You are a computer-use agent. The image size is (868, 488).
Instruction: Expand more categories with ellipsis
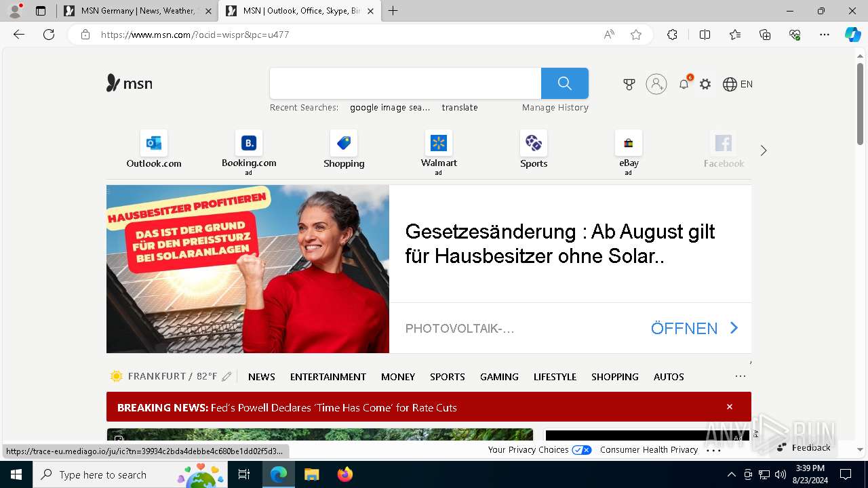741,376
